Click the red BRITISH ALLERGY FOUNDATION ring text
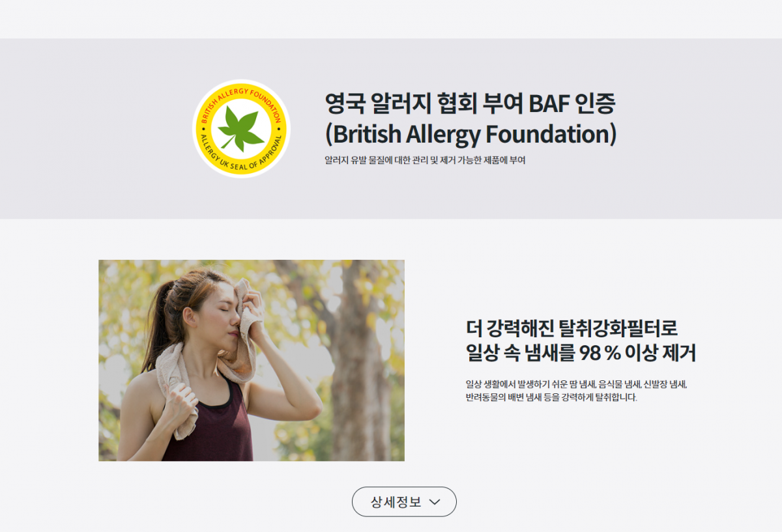 240,102
